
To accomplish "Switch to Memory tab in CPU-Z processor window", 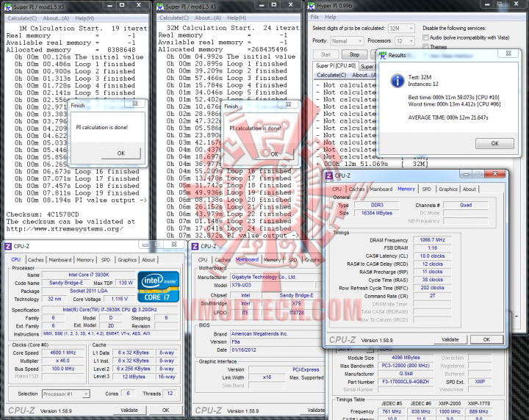I will click(x=85, y=260).
